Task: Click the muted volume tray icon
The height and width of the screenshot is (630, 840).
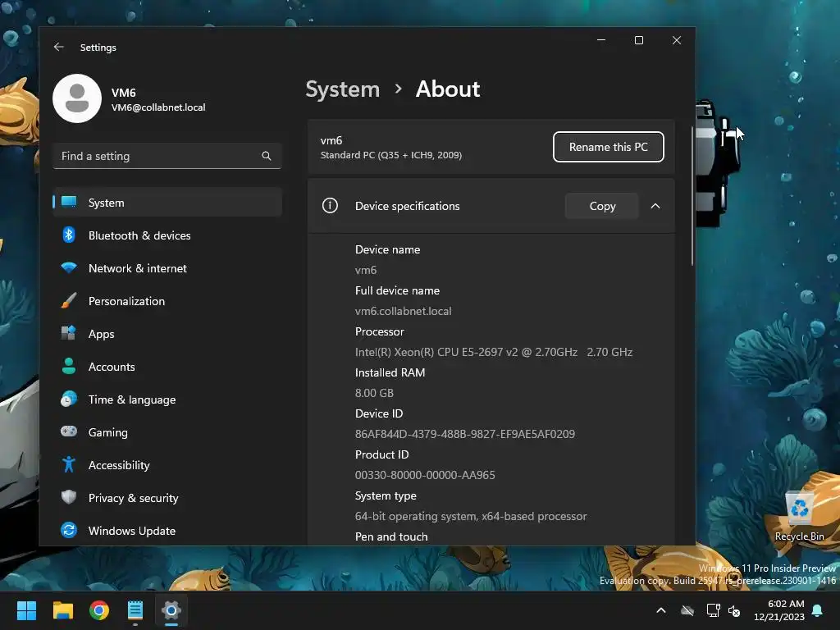Action: click(x=734, y=610)
